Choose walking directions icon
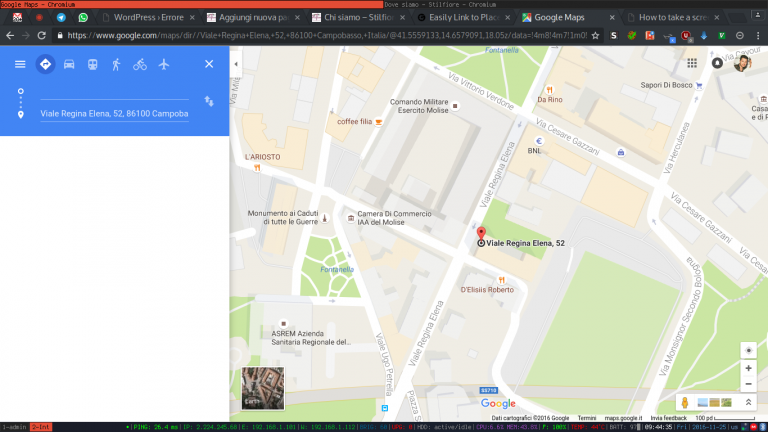 point(116,64)
